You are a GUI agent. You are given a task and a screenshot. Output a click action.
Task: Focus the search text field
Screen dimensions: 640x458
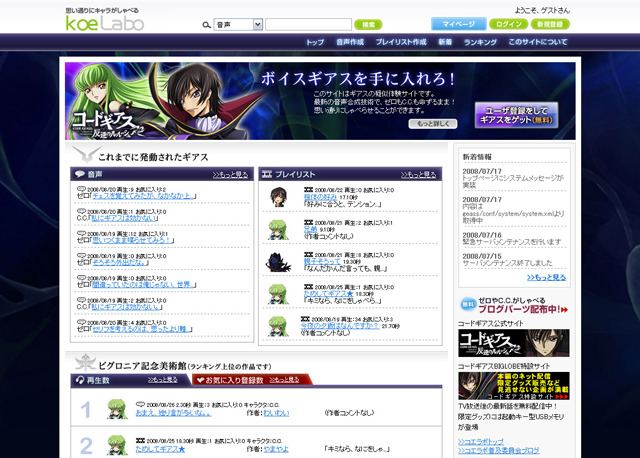click(x=308, y=24)
